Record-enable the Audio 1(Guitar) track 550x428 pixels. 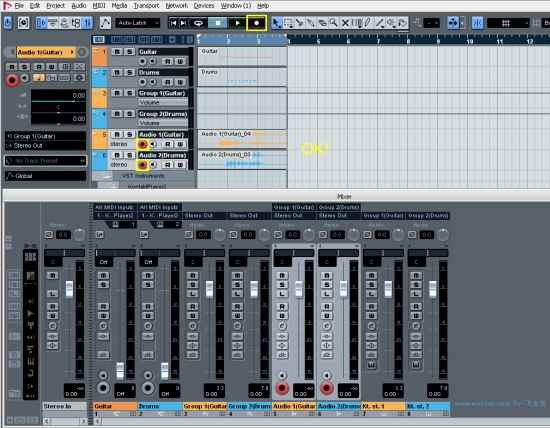142,144
